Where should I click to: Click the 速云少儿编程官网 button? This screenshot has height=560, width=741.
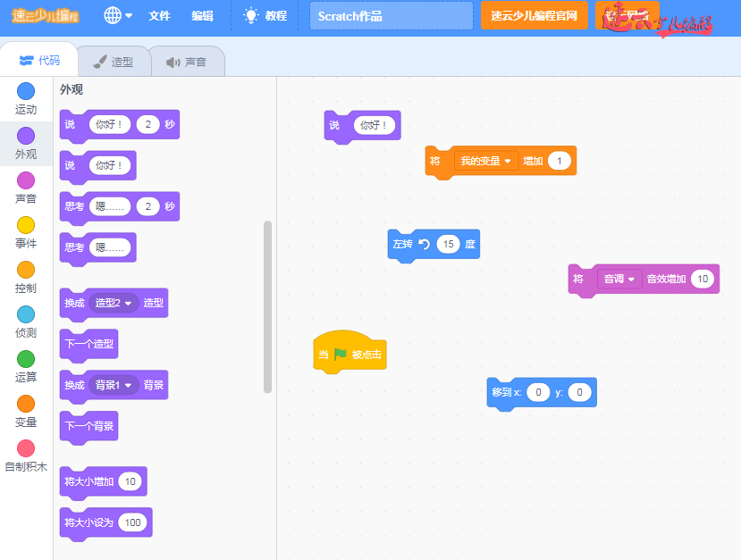point(534,15)
